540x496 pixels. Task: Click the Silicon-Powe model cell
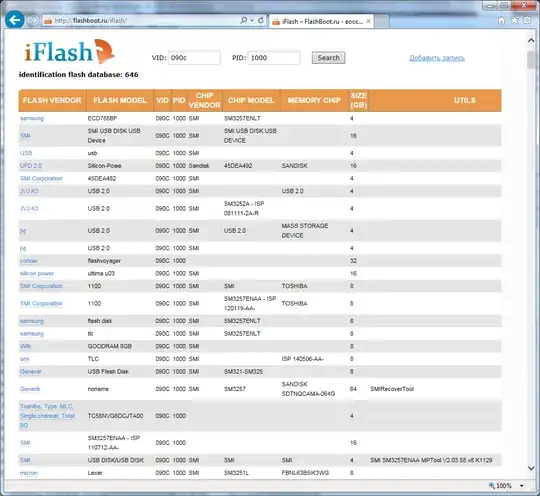(x=104, y=166)
